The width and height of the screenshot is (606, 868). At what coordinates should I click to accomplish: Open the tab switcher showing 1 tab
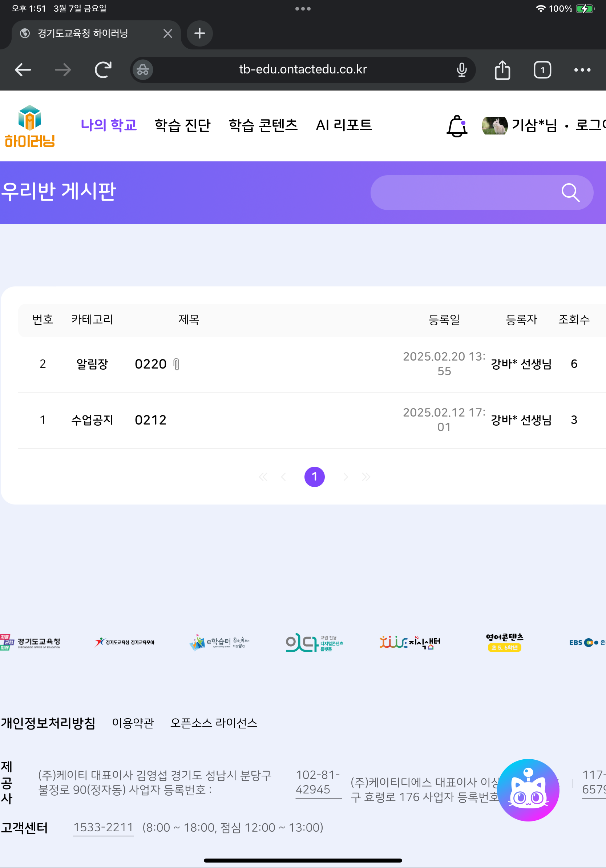click(x=542, y=70)
